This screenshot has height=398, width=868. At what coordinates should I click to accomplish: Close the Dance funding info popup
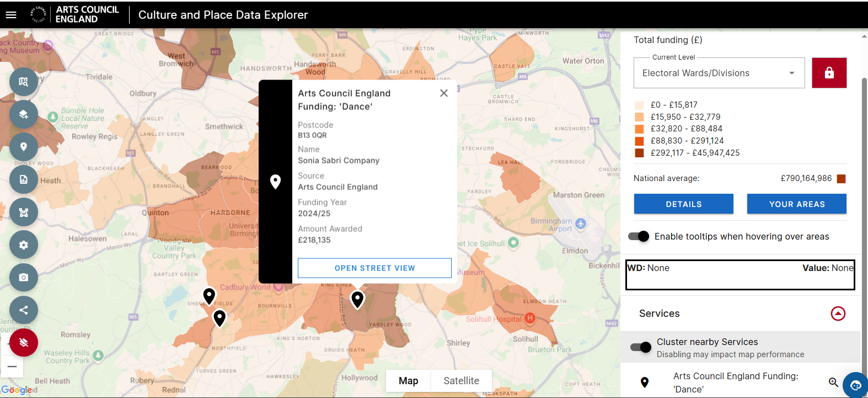[444, 93]
